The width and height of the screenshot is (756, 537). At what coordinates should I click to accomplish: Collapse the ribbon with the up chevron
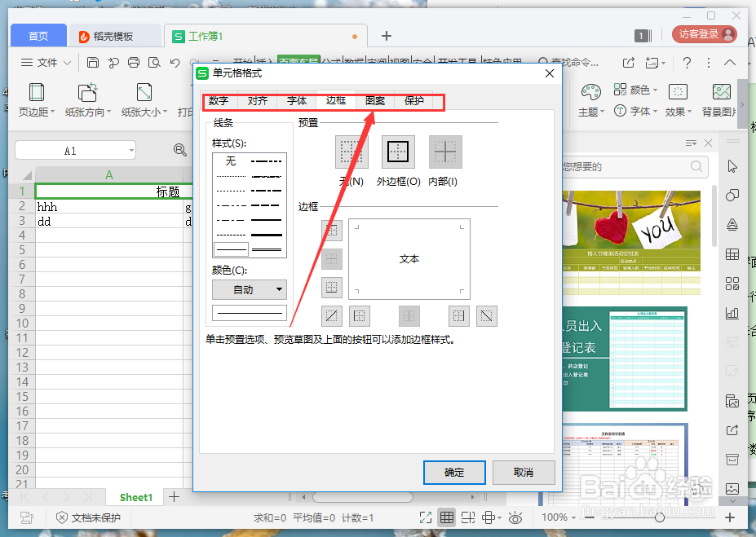(x=730, y=63)
